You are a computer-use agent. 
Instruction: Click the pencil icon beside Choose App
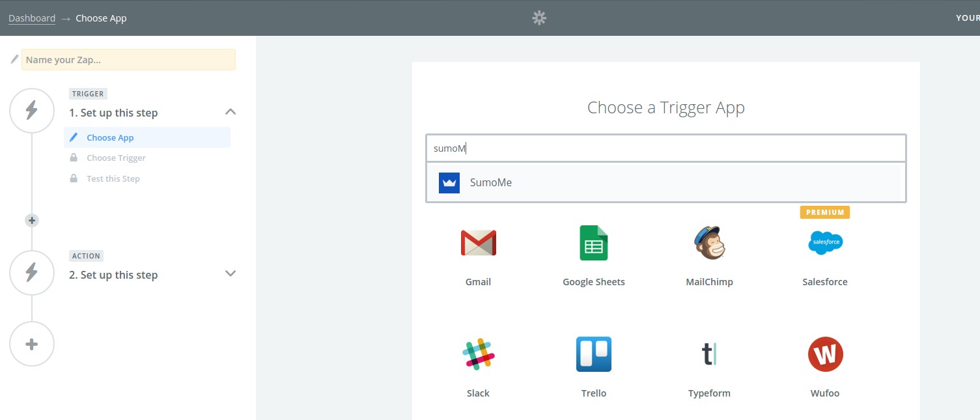74,137
